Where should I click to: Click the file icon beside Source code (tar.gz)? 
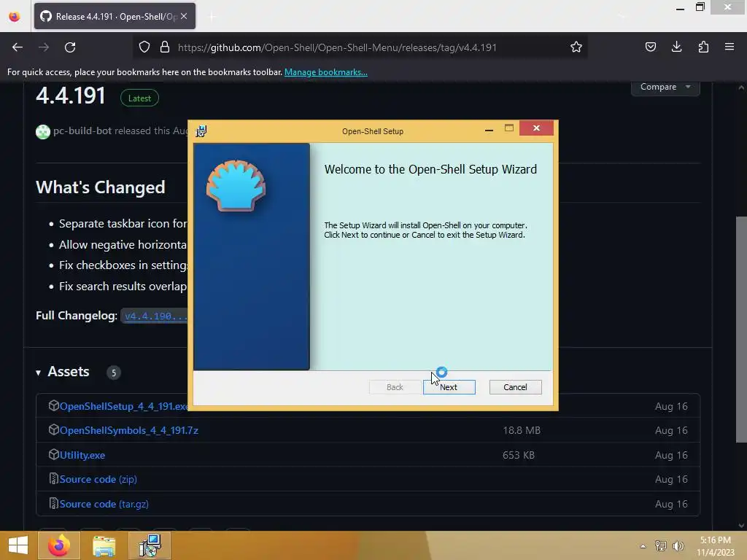coord(53,503)
